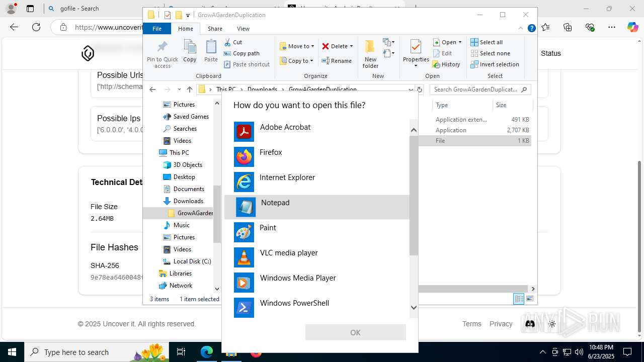The image size is (644, 362).
Task: Open the recent locations dropdown in Explorer
Action: click(x=179, y=89)
